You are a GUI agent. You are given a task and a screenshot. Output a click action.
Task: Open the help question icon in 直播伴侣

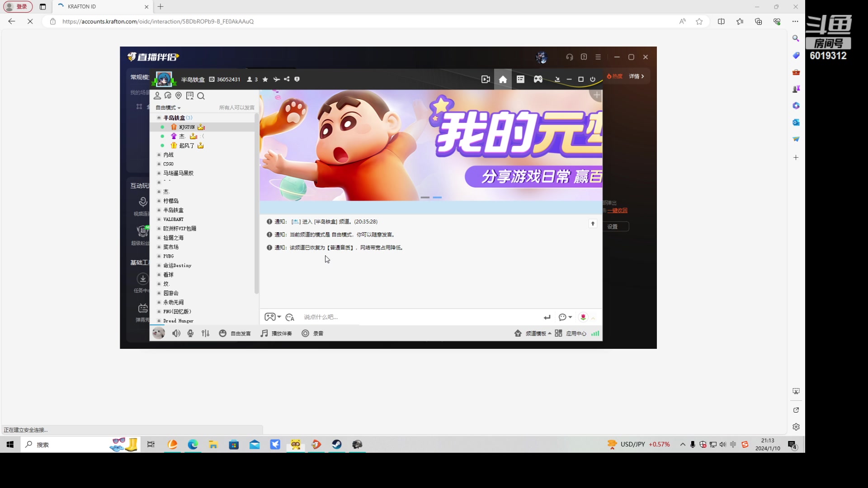click(x=584, y=57)
